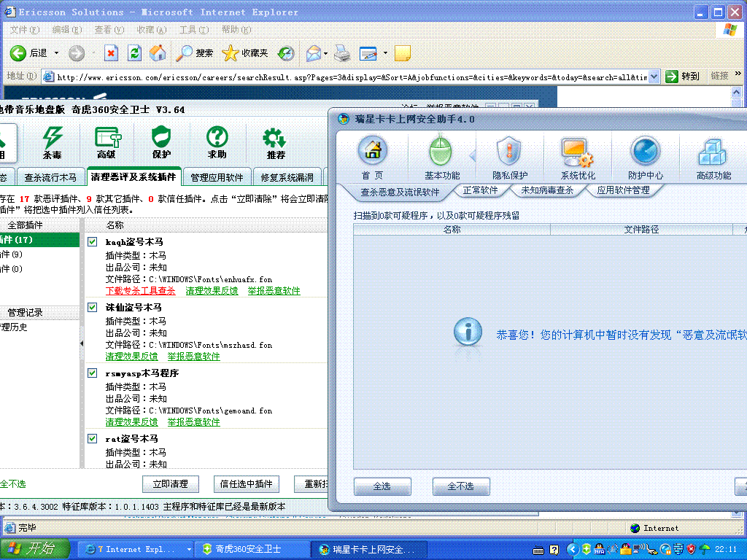This screenshot has width=747, height=560.
Task: Click the 信任选中插件 button in 360
Action: click(247, 484)
